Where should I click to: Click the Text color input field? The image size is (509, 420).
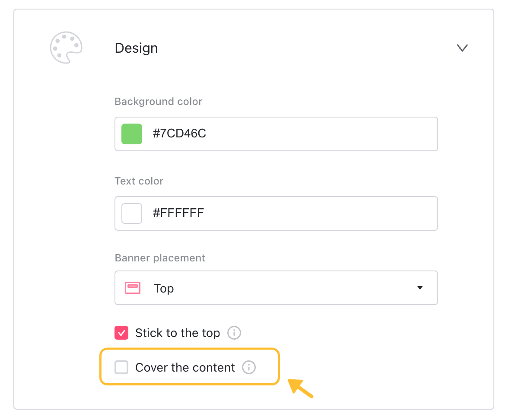[276, 213]
